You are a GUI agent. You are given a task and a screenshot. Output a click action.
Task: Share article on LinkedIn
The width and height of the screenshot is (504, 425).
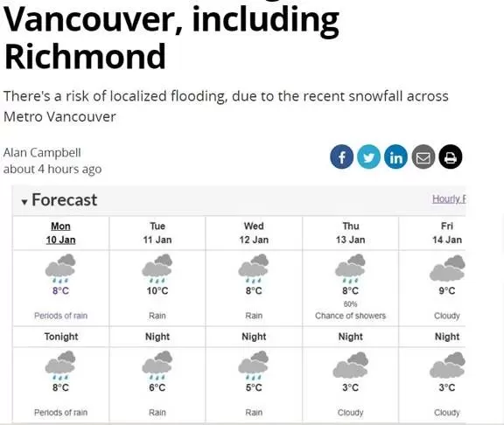click(x=395, y=157)
